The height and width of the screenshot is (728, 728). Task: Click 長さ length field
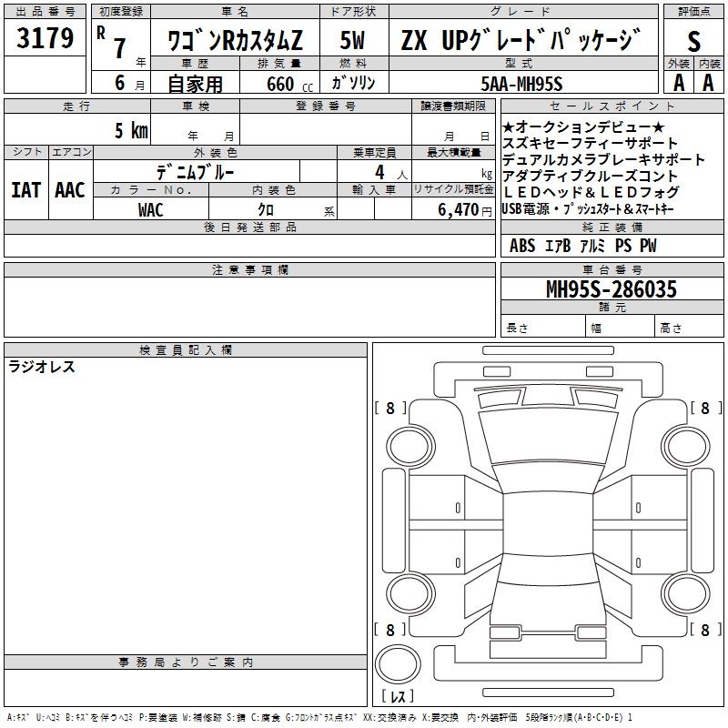[543, 327]
